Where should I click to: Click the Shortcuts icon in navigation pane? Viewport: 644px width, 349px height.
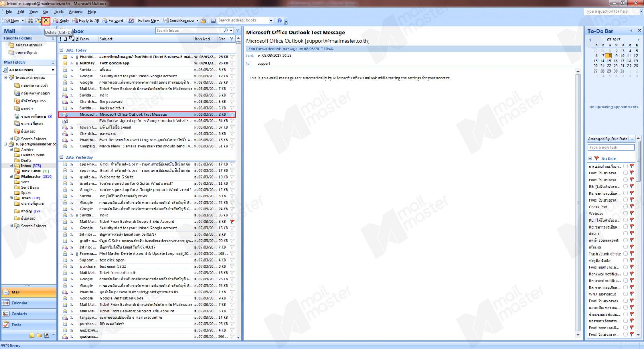tap(47, 335)
